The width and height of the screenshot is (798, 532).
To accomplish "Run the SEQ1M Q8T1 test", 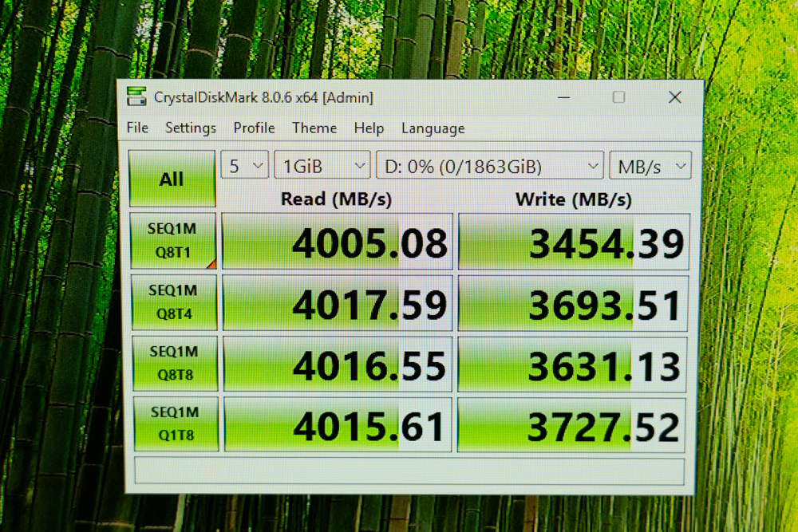I will 173,241.
